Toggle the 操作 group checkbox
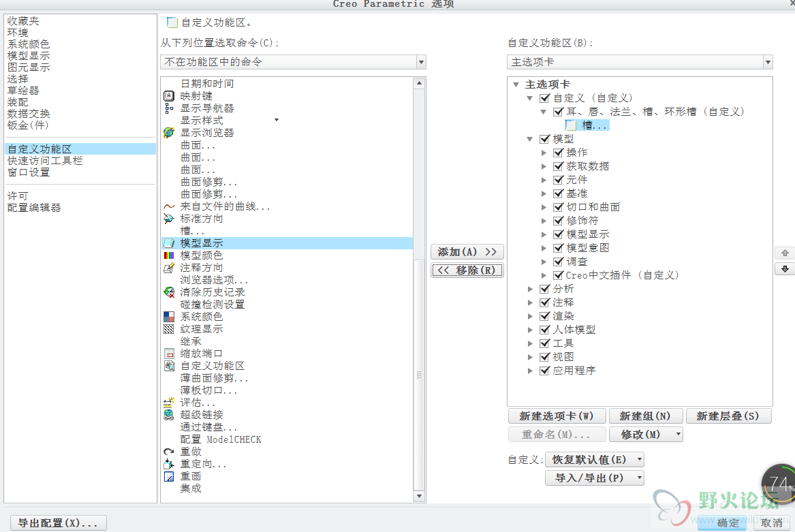The height and width of the screenshot is (532, 795). pos(558,152)
